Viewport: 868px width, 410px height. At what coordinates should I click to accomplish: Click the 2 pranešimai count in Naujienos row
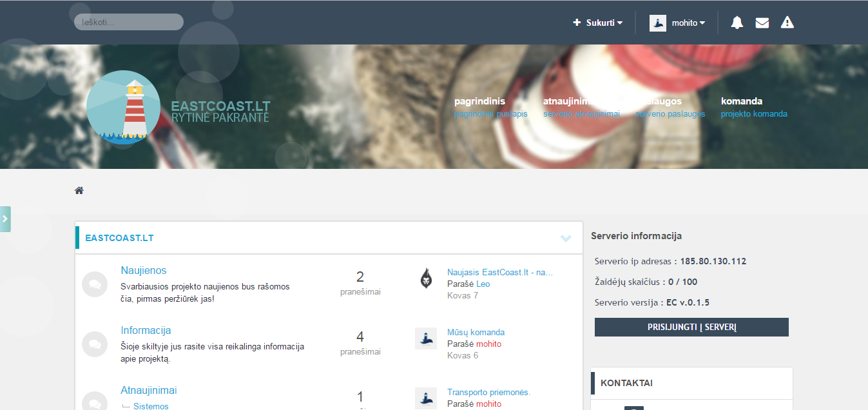point(360,284)
